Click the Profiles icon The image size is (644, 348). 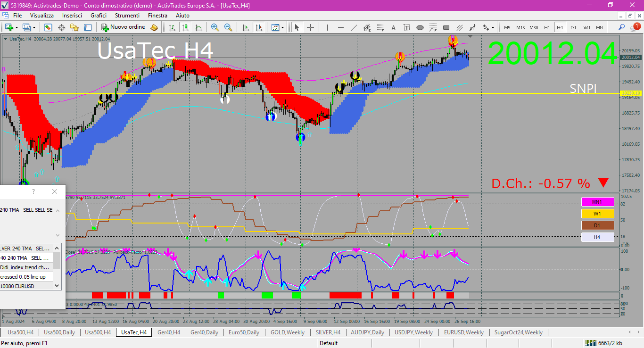pyautogui.click(x=26, y=27)
